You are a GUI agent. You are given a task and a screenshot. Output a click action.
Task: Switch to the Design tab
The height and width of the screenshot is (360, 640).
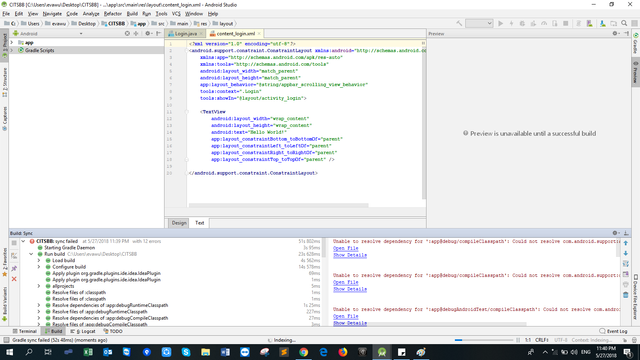pos(179,223)
